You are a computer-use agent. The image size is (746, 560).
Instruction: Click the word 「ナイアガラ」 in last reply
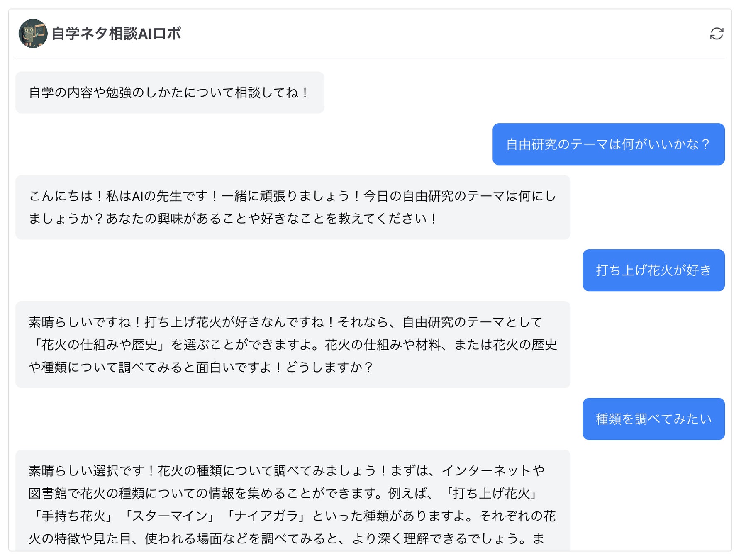(x=267, y=516)
